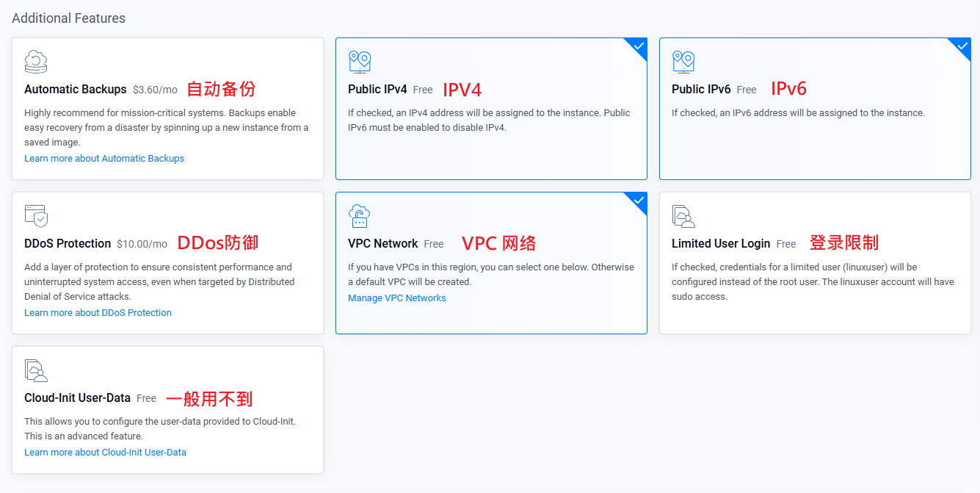980x493 pixels.
Task: Open Learn more about Cloud-Init User-Data link
Action: coord(105,453)
